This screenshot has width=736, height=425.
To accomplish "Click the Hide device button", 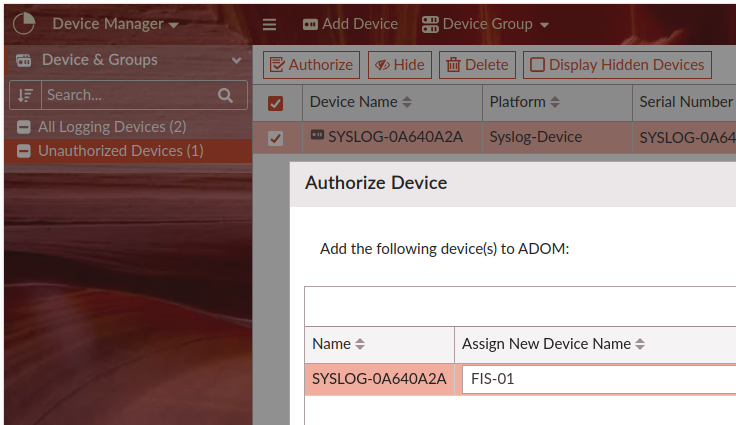I will pos(399,65).
